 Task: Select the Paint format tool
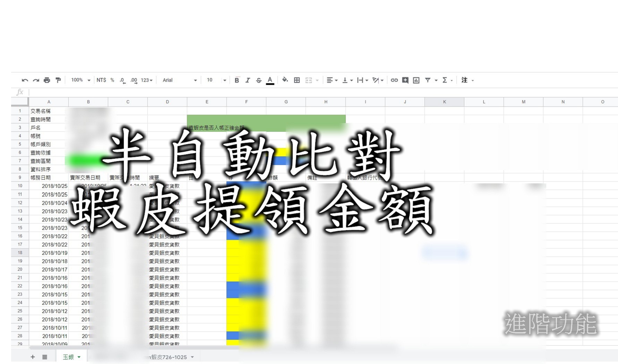[x=58, y=80]
